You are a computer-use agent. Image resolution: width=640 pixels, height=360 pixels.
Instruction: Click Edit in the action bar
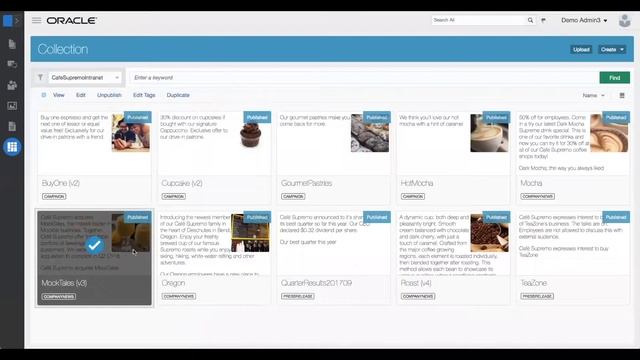pyautogui.click(x=81, y=95)
